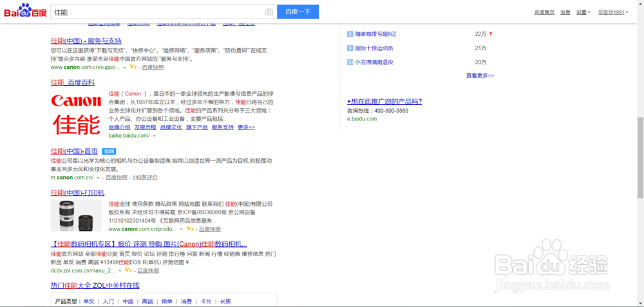644x307 pixels.
Task: Select 长焦 product type
Action: pos(225,301)
